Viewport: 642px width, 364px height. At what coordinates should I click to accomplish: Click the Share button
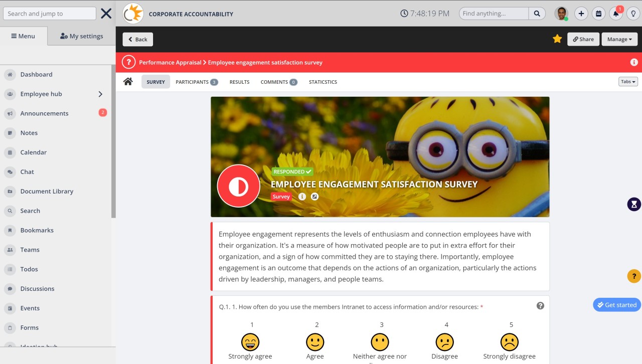tap(583, 39)
